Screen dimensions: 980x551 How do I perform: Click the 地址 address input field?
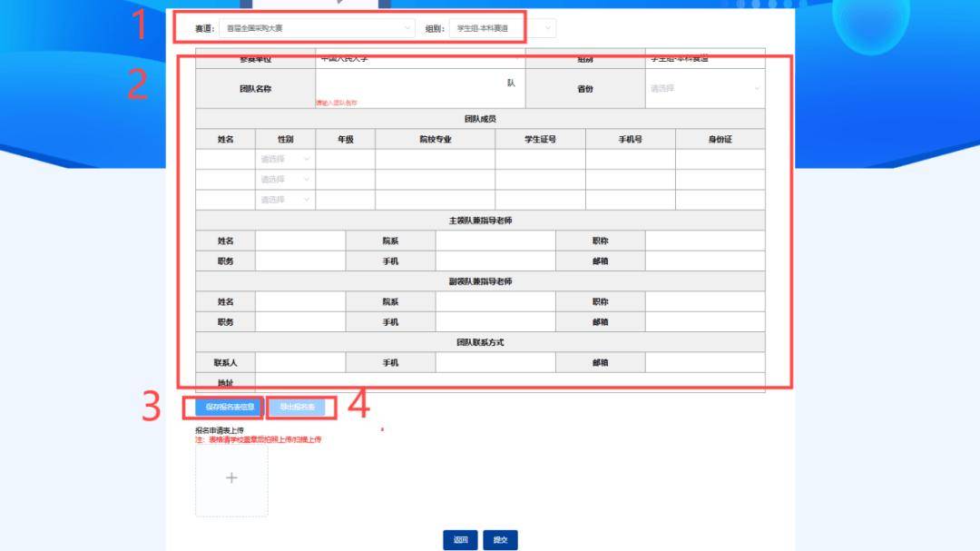pyautogui.click(x=408, y=381)
